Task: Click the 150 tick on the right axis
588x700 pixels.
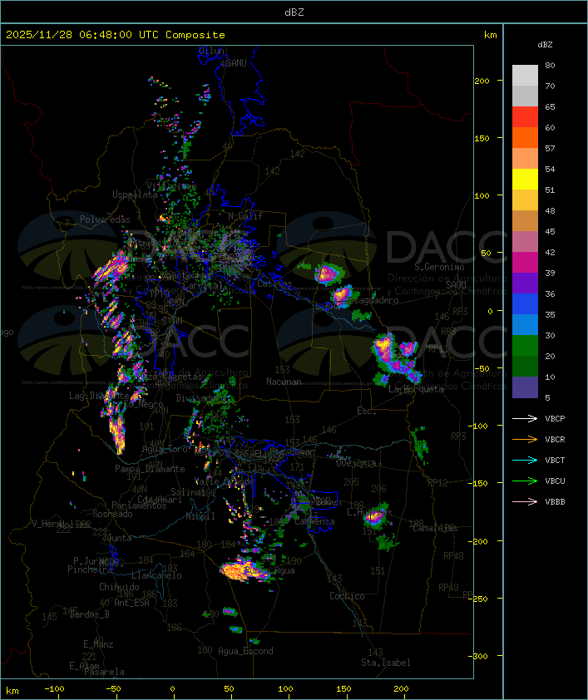Action: pos(482,138)
